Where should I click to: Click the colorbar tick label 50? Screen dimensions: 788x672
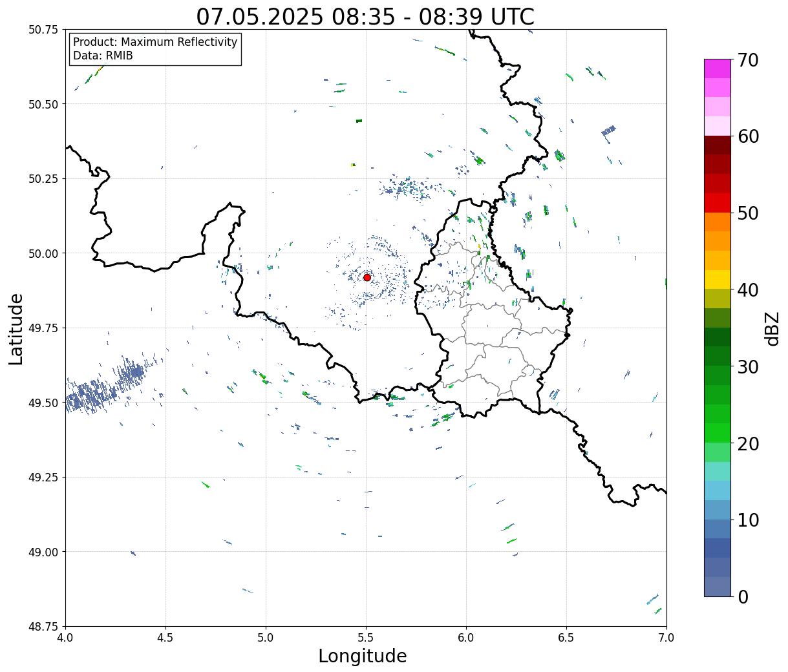click(x=748, y=213)
